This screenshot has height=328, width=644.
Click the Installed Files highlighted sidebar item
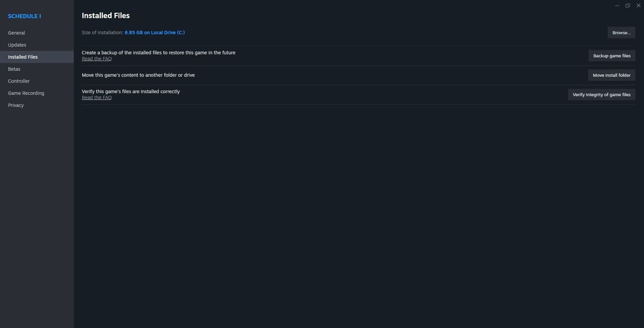click(23, 56)
